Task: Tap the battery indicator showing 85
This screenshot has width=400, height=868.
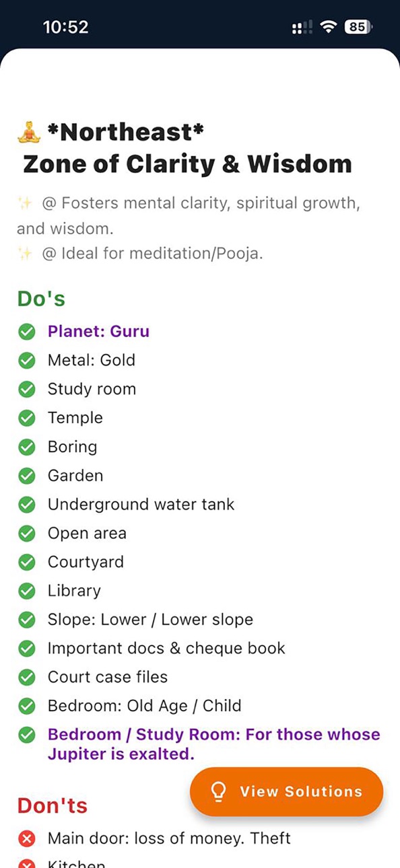Action: coord(359,27)
